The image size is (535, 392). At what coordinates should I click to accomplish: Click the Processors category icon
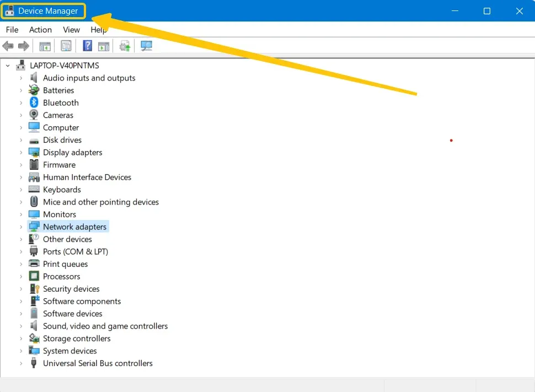point(34,276)
